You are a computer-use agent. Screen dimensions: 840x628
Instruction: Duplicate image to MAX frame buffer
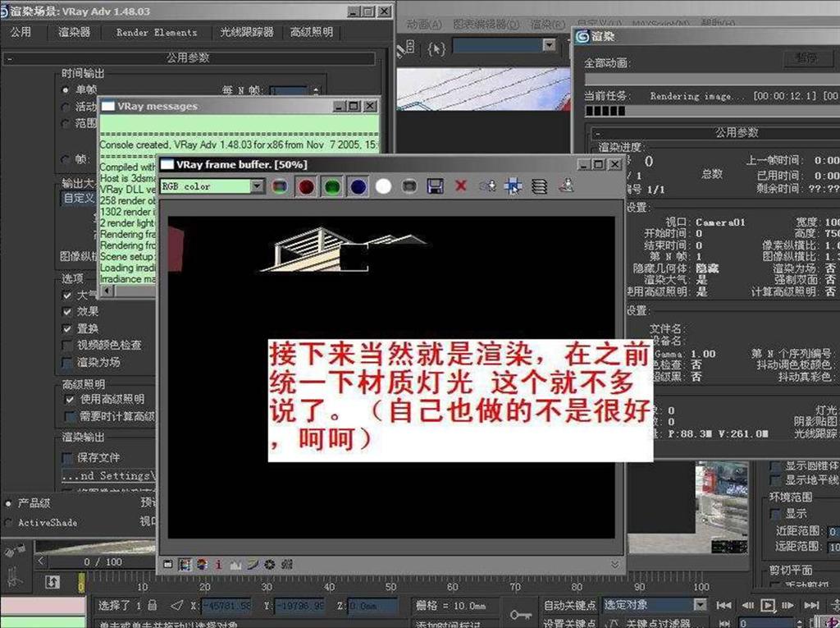coord(487,186)
